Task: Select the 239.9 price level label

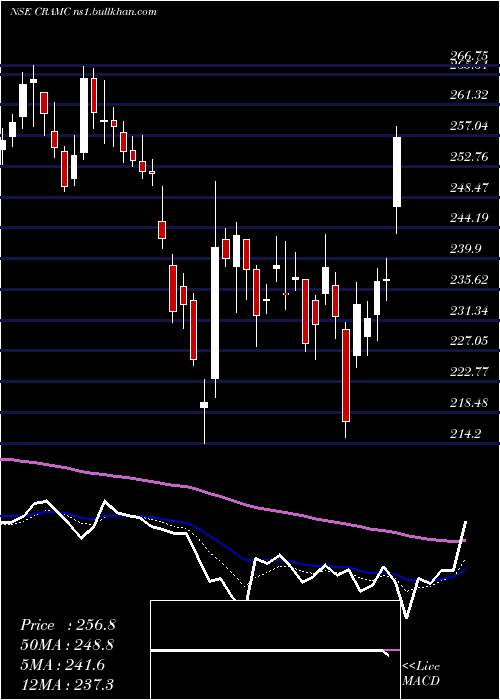Action: (466, 248)
